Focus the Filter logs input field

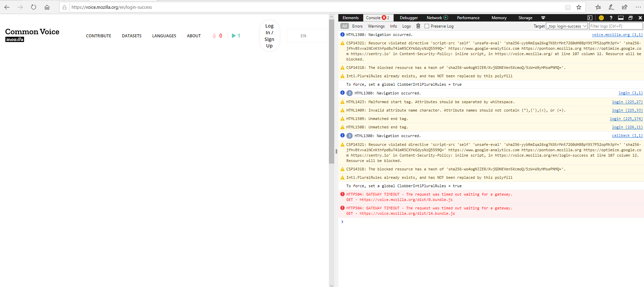click(x=616, y=26)
